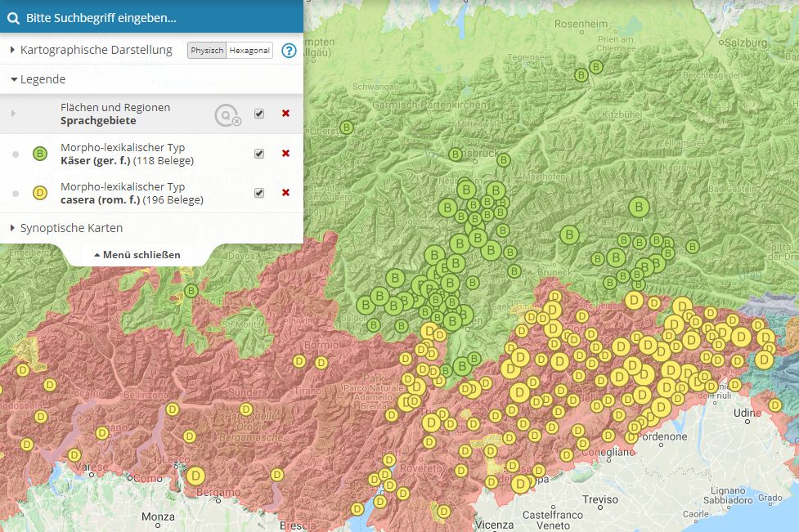Image resolution: width=799 pixels, height=532 pixels.
Task: Click the green B symbol in legend
Action: coord(39,154)
